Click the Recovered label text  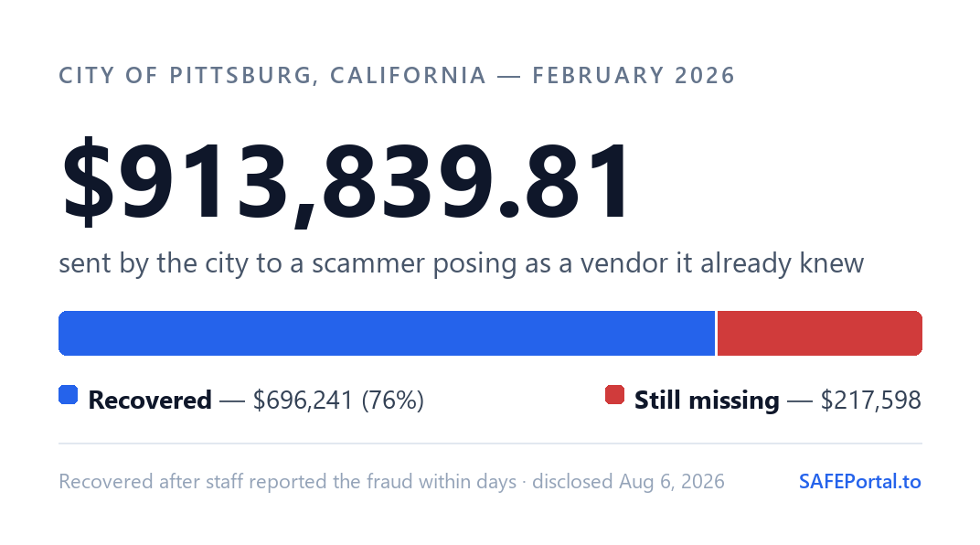click(150, 400)
